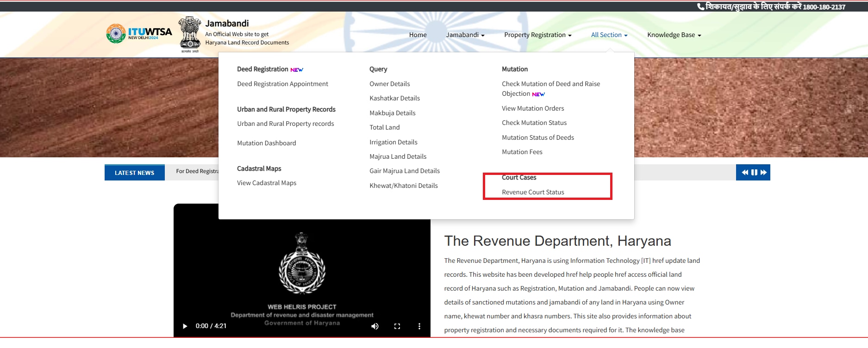The image size is (868, 348).
Task: Expand the Property Registration dropdown
Action: (x=537, y=35)
